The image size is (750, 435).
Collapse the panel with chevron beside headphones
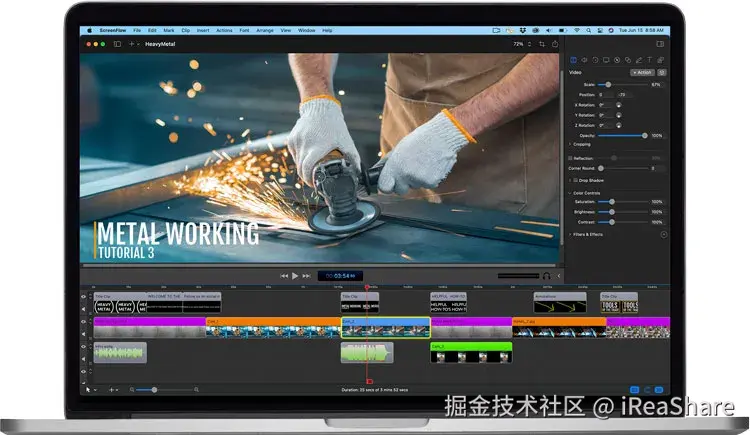pyautogui.click(x=558, y=276)
